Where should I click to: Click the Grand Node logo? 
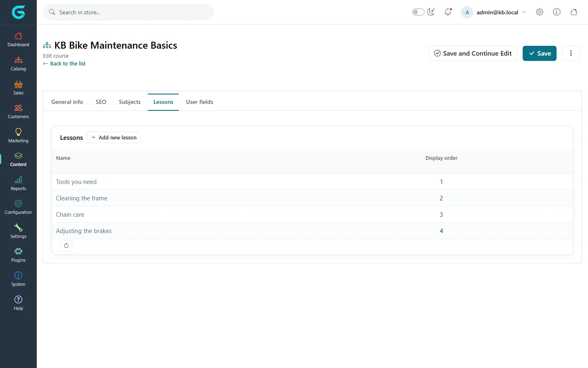click(18, 12)
